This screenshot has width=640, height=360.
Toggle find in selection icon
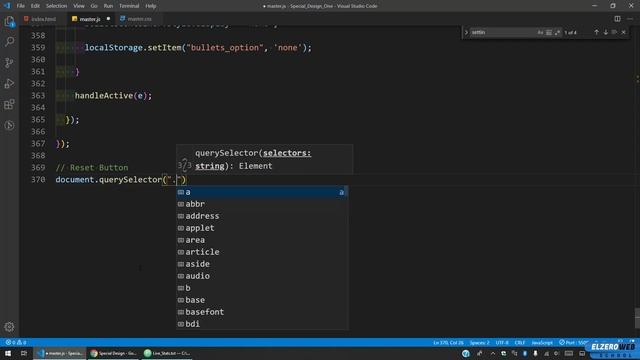[x=614, y=32]
